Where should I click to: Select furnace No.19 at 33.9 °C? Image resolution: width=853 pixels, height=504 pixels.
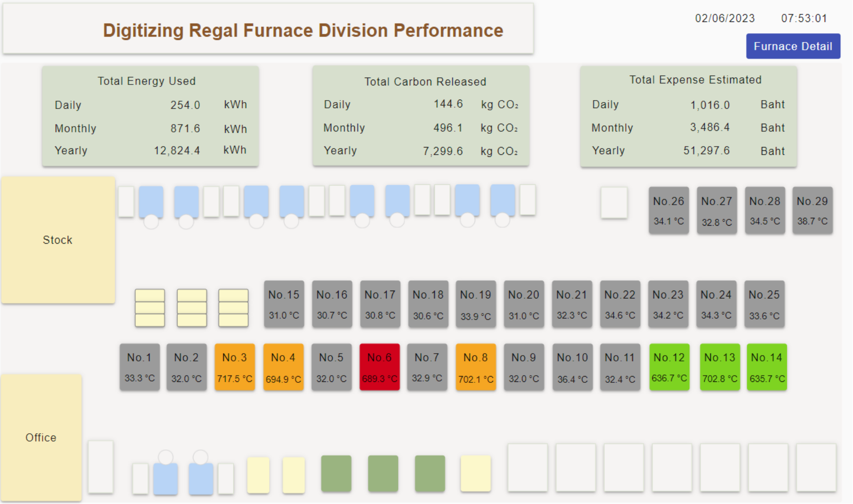coord(475,304)
